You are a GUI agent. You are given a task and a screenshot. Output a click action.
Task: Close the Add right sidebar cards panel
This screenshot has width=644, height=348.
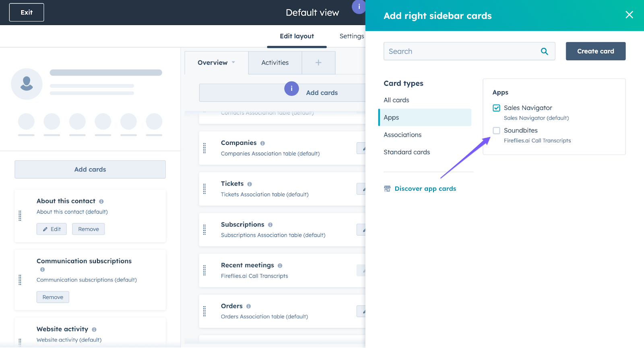click(629, 15)
